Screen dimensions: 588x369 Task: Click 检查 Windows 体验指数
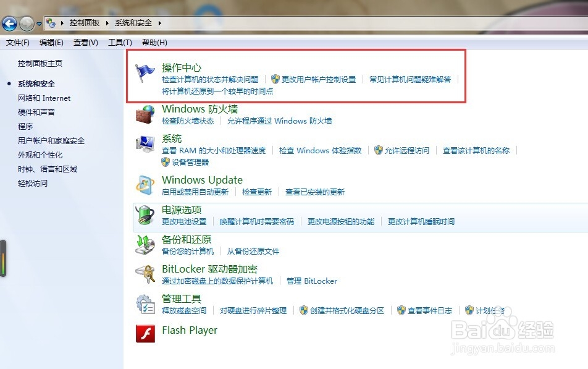(x=320, y=151)
